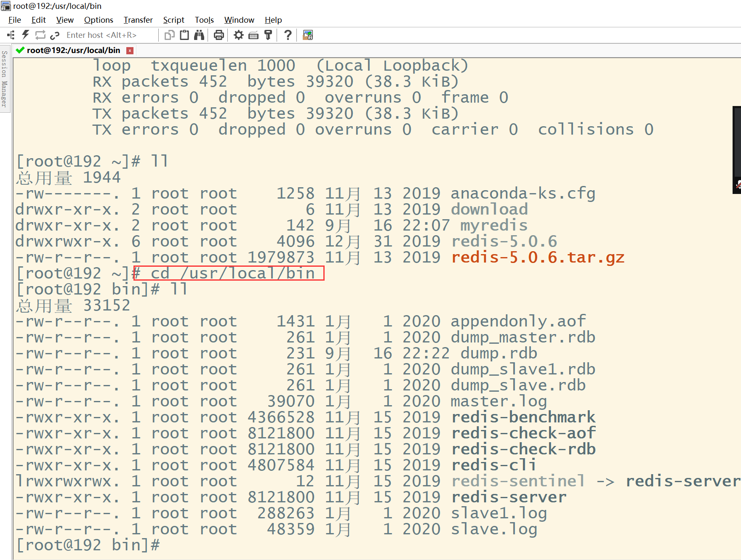
Task: Click the dump_slave.rdb filename
Action: [x=518, y=385]
